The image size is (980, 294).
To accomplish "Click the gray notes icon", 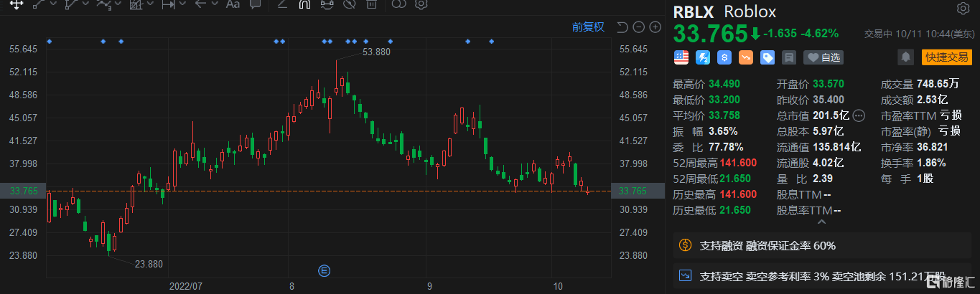I will coord(789,57).
